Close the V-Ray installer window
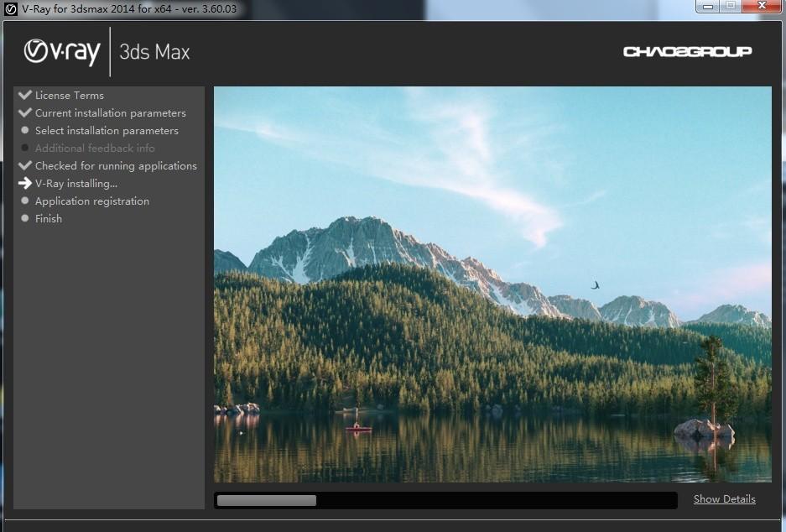 pos(762,6)
